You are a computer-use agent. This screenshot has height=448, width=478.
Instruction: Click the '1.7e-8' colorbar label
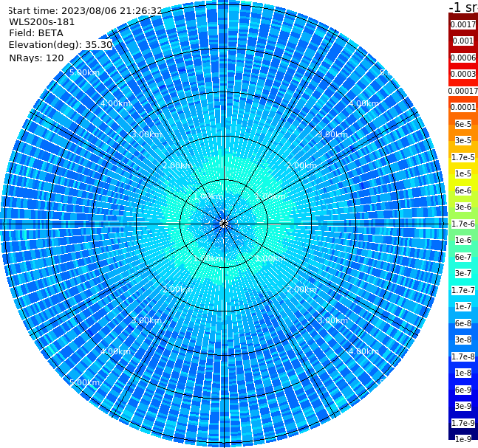pos(463,356)
